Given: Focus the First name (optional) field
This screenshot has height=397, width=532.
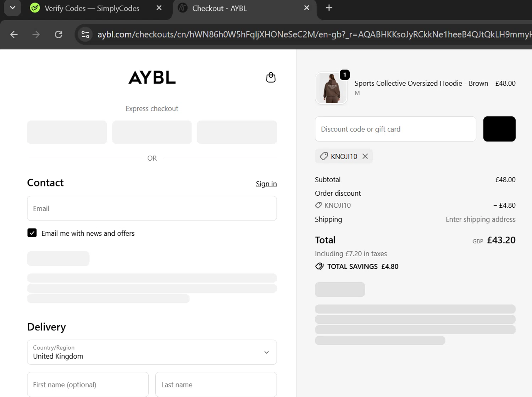Looking at the screenshot, I should (88, 385).
